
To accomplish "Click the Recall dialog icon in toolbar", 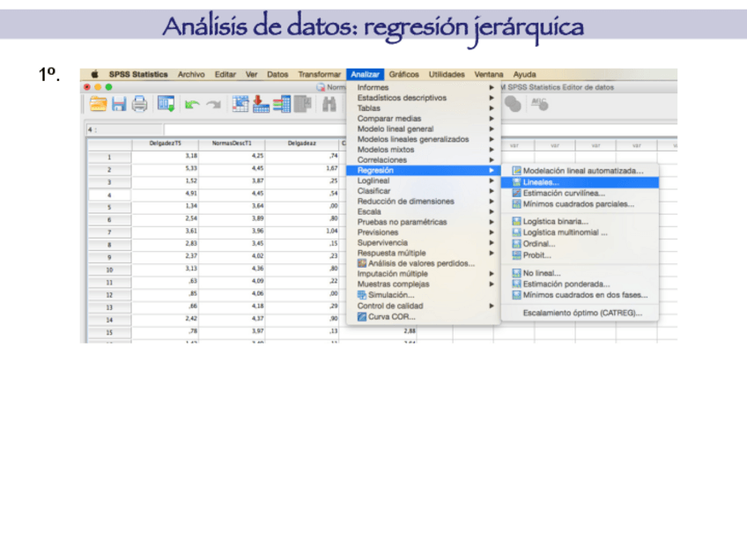I will click(166, 104).
